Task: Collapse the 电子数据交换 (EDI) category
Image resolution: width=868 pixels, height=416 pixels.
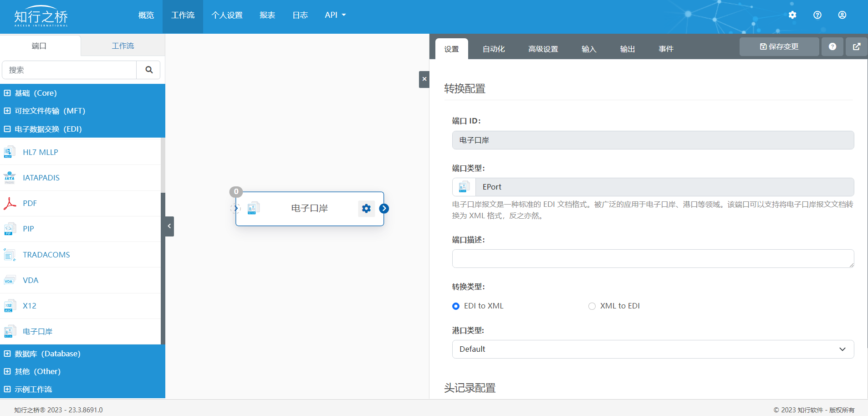Action: (x=7, y=129)
